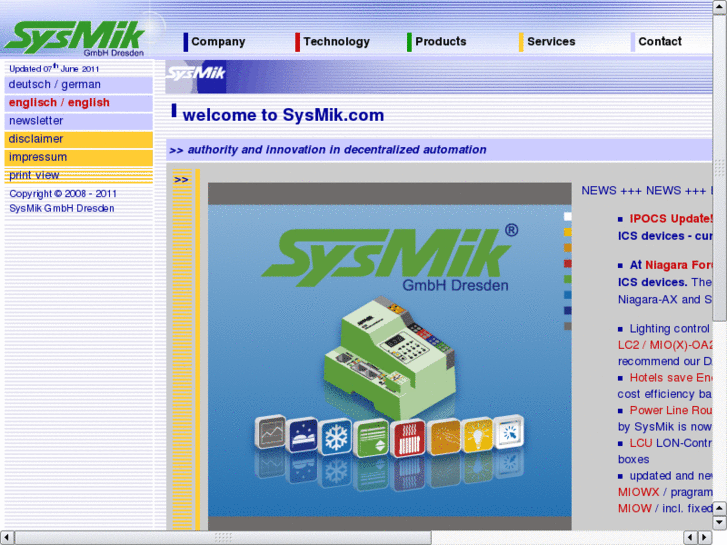Open the Lighting control news item

click(670, 328)
